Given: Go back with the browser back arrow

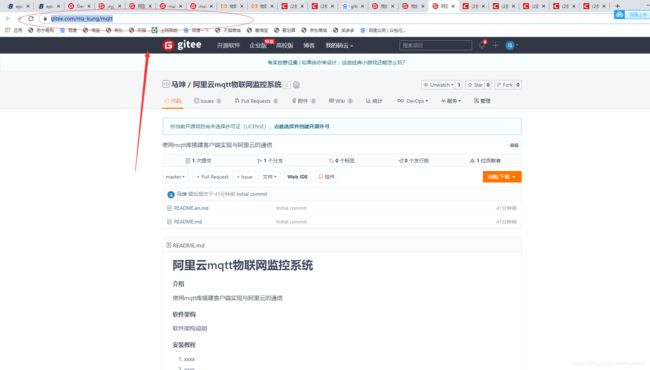Looking at the screenshot, I should (7, 19).
